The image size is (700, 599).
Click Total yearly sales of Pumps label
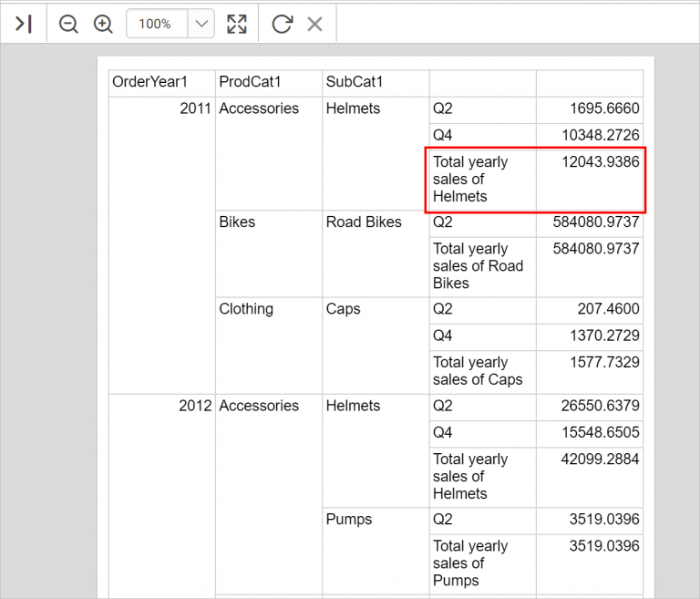tap(482, 564)
